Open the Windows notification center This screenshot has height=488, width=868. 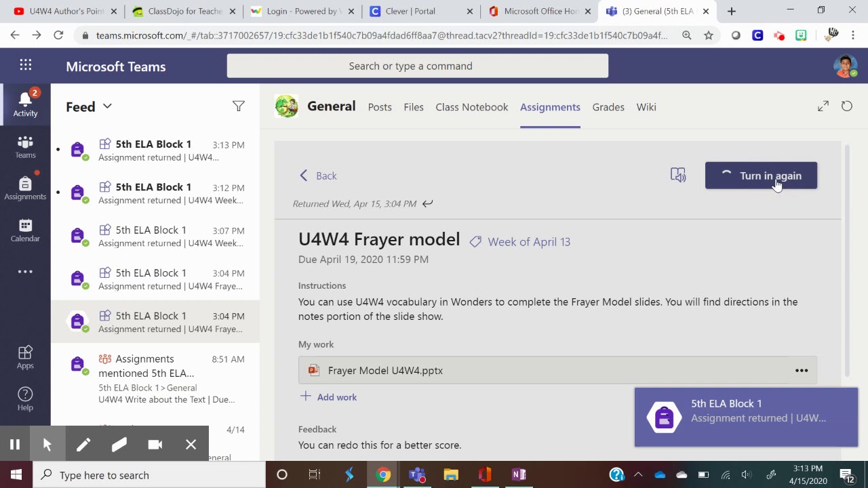[847, 474]
